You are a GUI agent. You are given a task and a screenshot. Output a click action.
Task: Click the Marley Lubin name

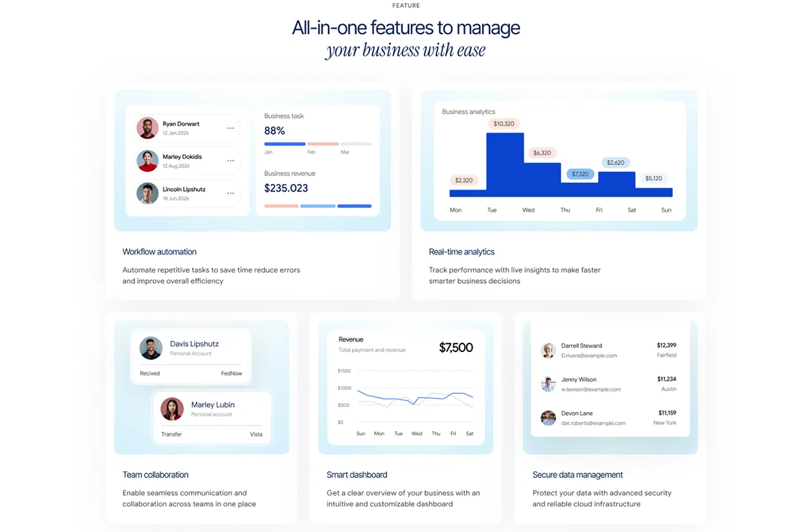point(212,405)
